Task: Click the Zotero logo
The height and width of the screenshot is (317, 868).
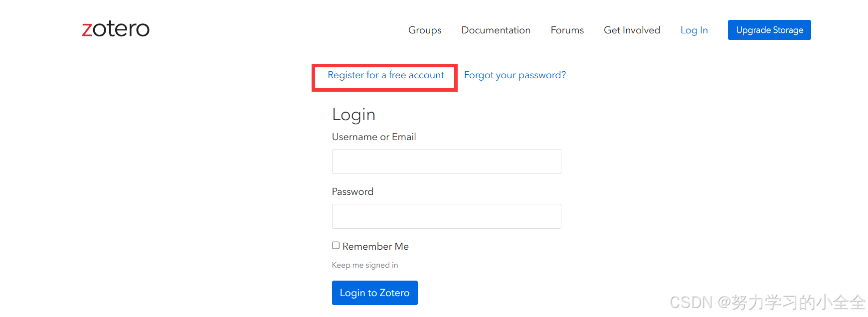Action: coord(116,29)
